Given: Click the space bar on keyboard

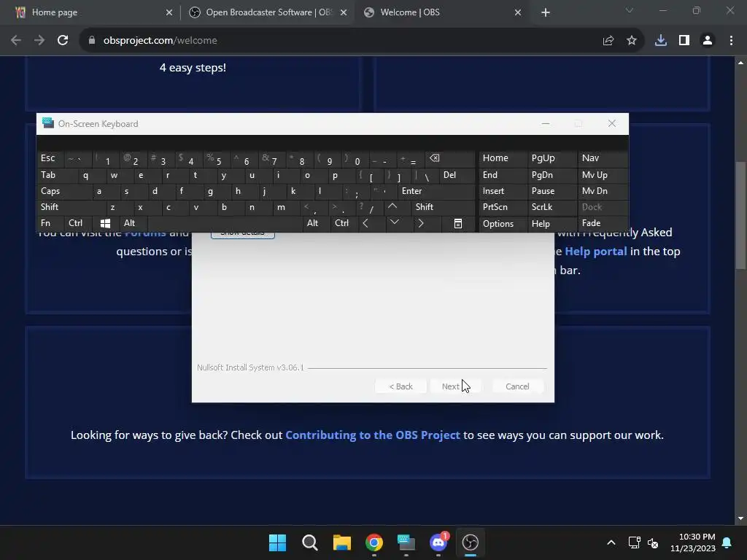Looking at the screenshot, I should [225, 223].
